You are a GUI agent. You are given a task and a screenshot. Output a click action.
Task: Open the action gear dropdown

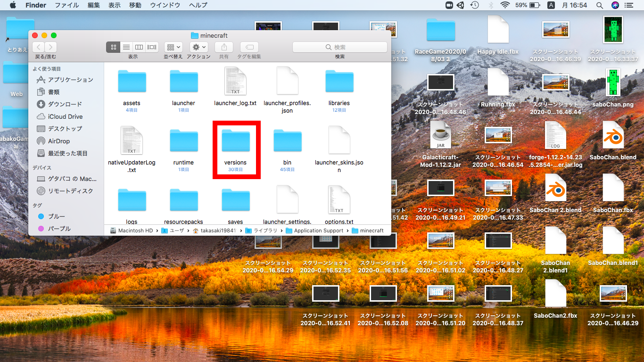[199, 47]
